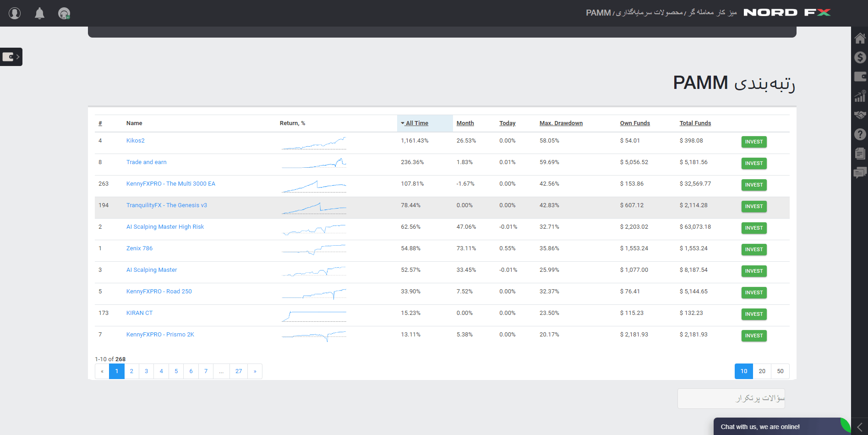Show 10 rows per page
This screenshot has width=868, height=435.
tap(744, 371)
